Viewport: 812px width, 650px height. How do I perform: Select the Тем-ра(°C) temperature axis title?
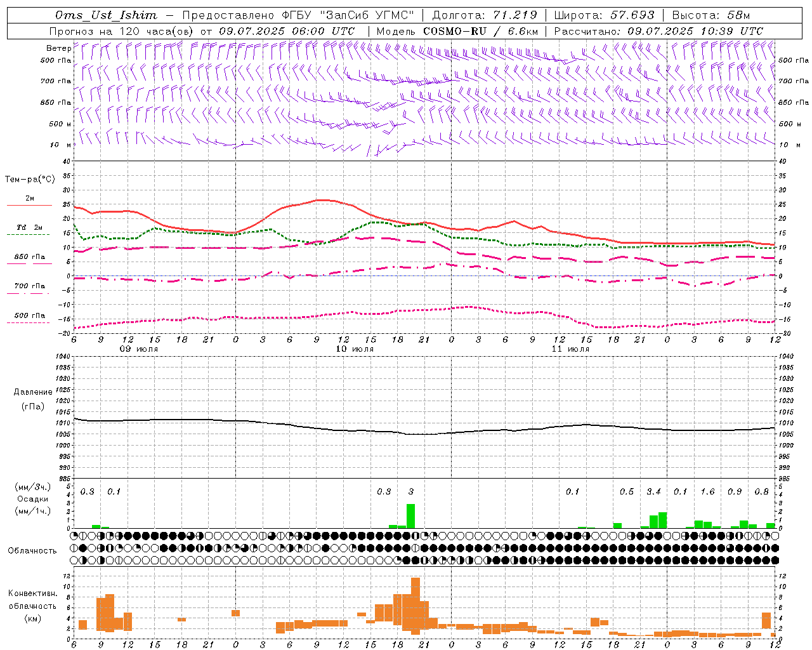[30, 180]
